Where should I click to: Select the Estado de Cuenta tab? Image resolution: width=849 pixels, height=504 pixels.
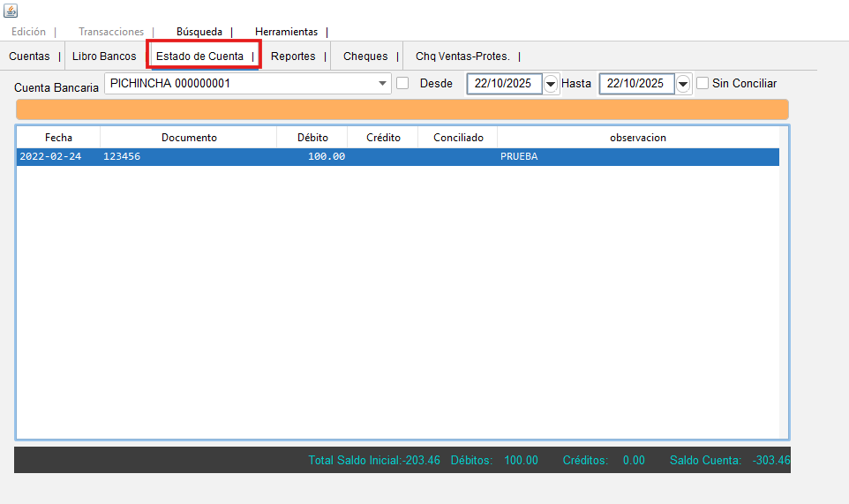coord(200,56)
